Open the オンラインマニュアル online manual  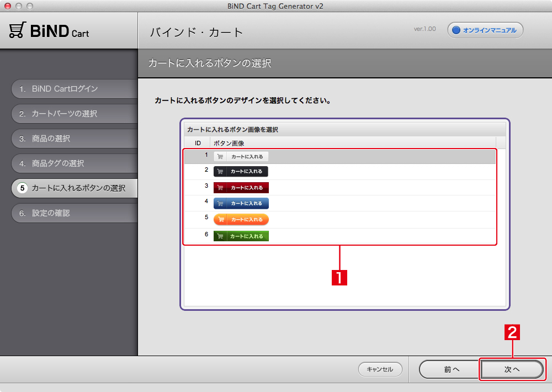tap(485, 30)
